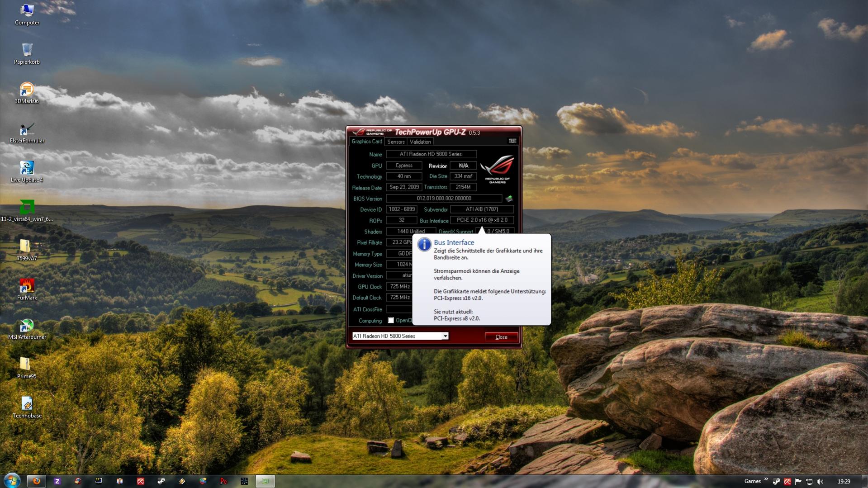Screen dimensions: 868x488
Task: Toggle the OpenCL computing checkbox
Action: click(391, 321)
